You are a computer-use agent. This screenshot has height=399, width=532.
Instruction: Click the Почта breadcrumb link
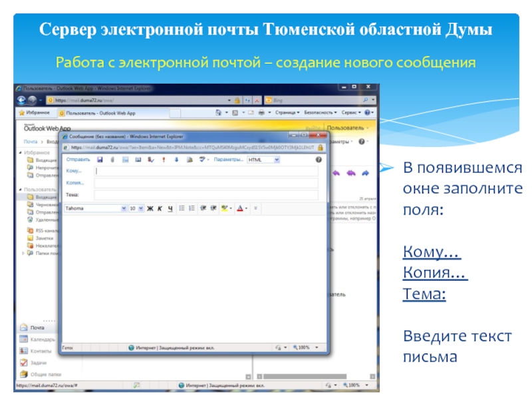pyautogui.click(x=31, y=142)
